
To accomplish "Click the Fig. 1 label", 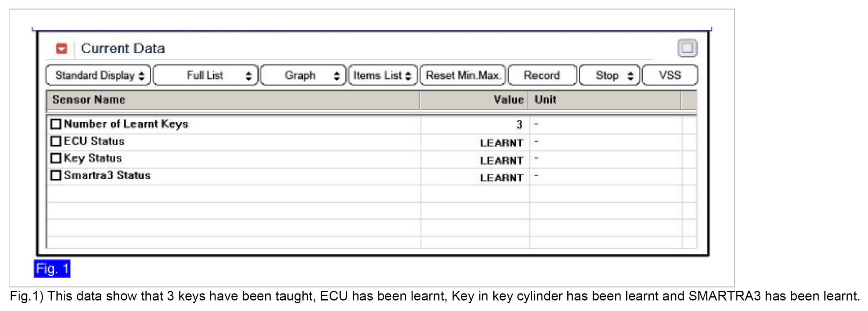I will coord(52,269).
